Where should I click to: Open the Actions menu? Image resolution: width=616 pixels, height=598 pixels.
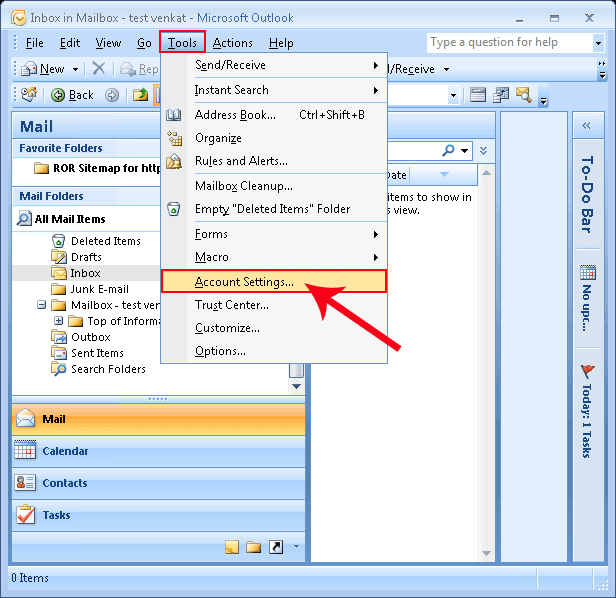coord(233,43)
